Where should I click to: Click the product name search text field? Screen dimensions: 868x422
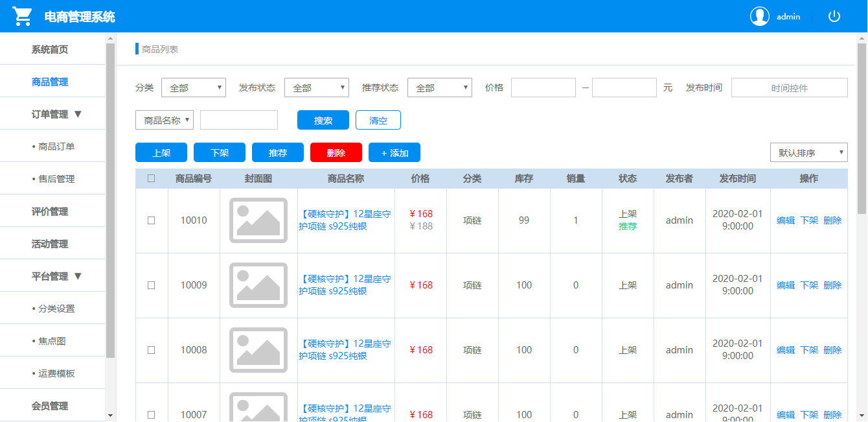coord(239,120)
